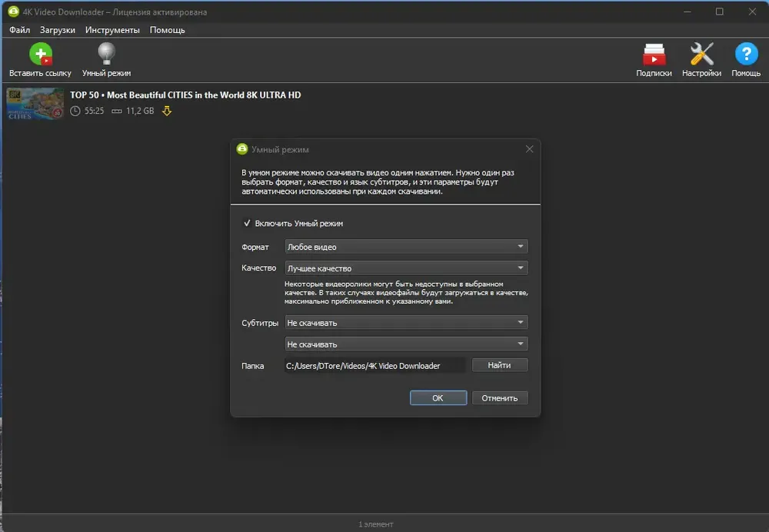Viewport: 769px width, 532px height.
Task: Expand the Качество dropdown showing Лучшее качество
Action: [406, 268]
